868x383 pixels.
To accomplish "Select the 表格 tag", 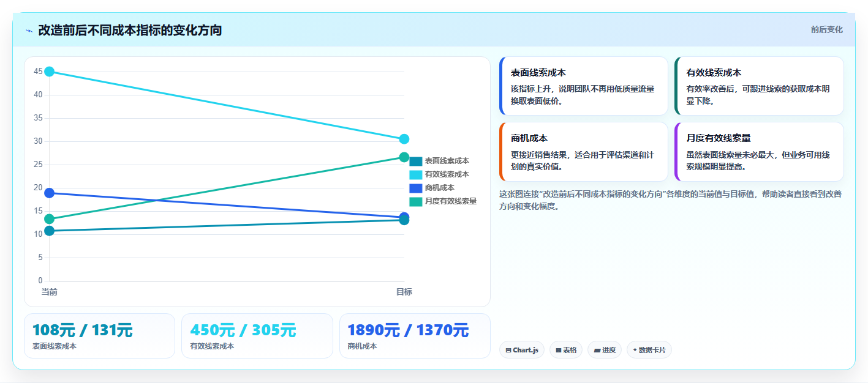I will 566,350.
